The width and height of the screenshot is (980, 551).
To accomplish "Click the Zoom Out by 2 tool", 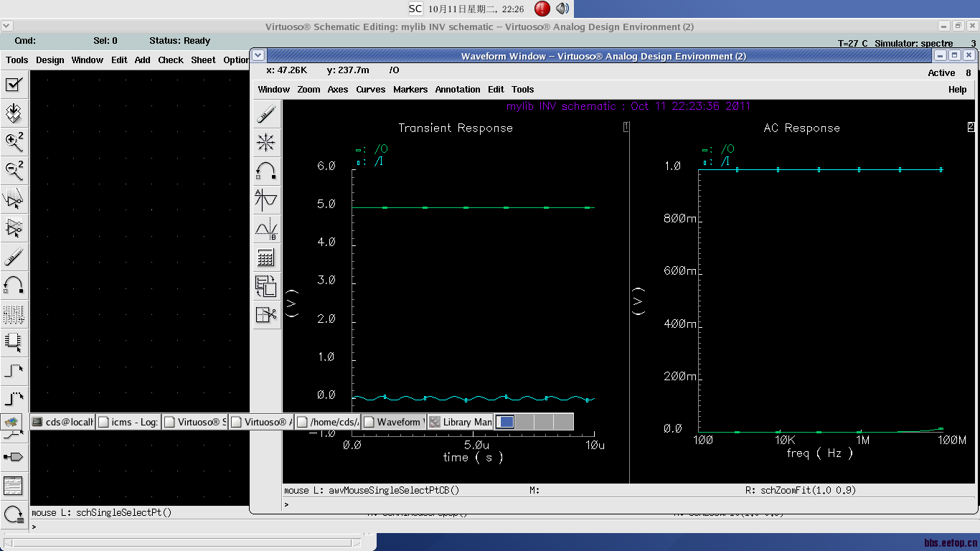I will pyautogui.click(x=14, y=171).
